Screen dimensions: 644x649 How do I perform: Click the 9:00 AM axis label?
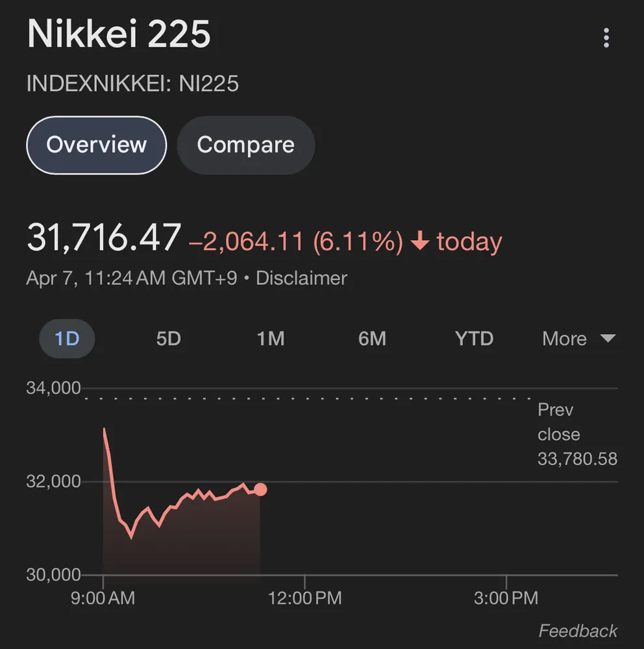(103, 598)
